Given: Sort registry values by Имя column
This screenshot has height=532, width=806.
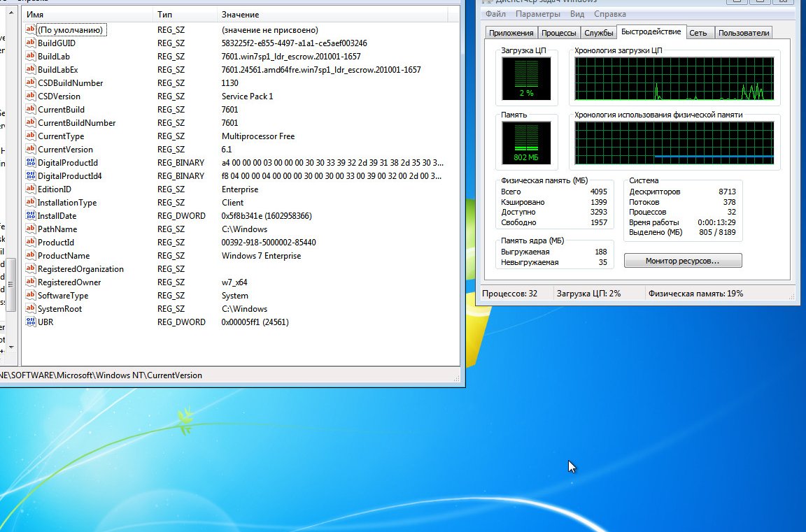Looking at the screenshot, I should [87, 15].
